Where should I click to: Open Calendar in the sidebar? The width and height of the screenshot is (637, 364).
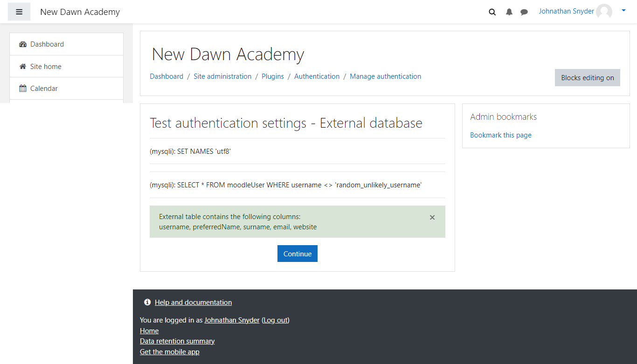pyautogui.click(x=66, y=89)
